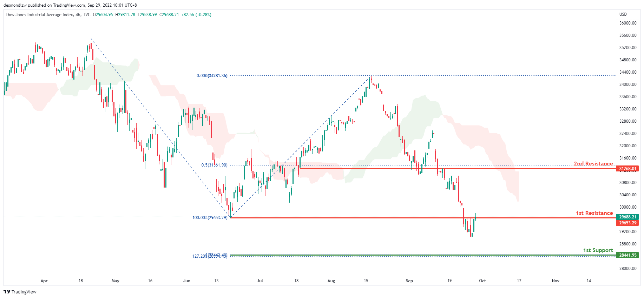Click the 28441.95 green support price tag

click(x=627, y=255)
